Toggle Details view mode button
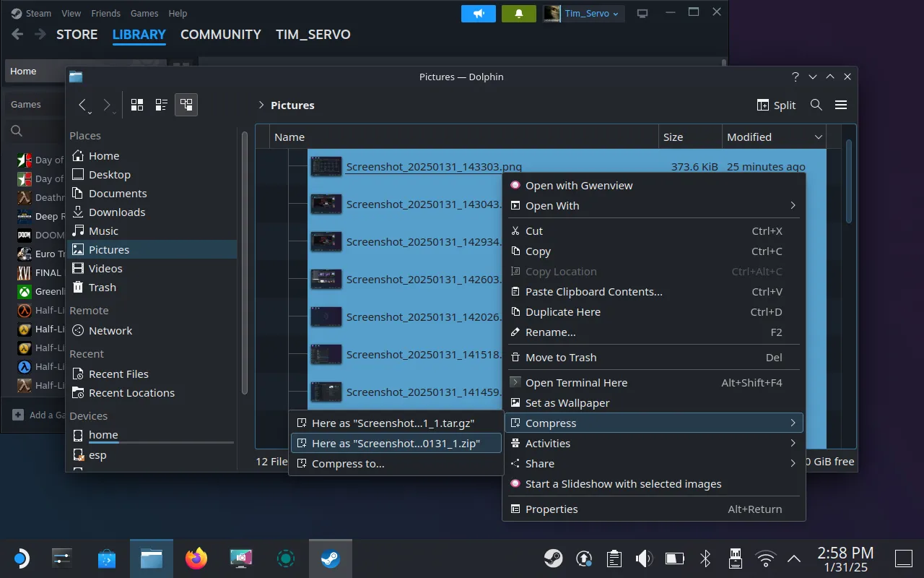This screenshot has height=578, width=924. (x=186, y=105)
